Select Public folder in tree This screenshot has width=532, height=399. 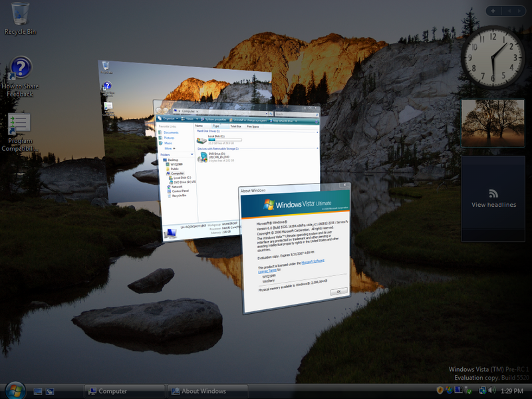tap(172, 169)
